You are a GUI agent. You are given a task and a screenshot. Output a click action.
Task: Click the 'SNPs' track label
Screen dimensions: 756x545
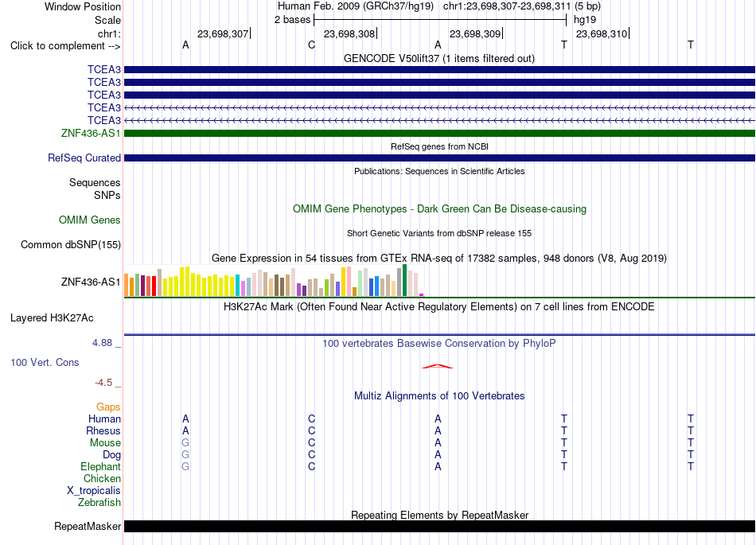point(107,195)
